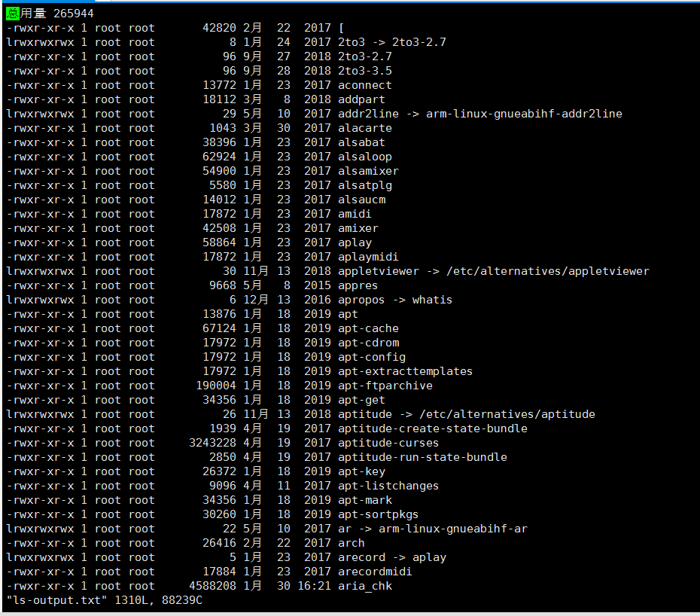This screenshot has height=616, width=700.
Task: Click the aptitude-curses filename
Action: click(x=388, y=443)
